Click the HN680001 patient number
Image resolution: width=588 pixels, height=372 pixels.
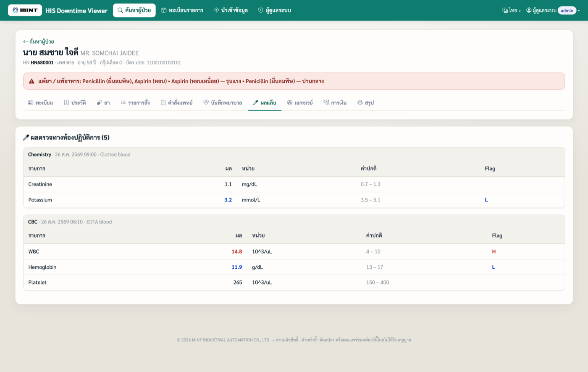click(42, 63)
